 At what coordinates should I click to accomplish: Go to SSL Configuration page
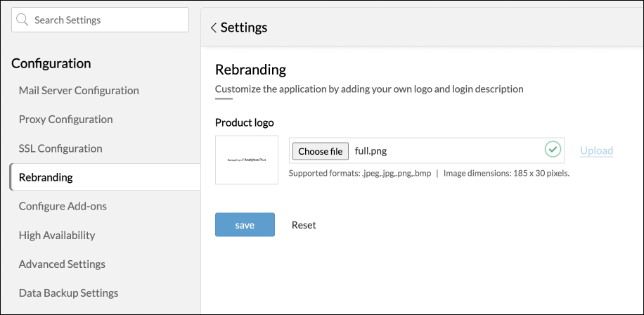pos(60,148)
